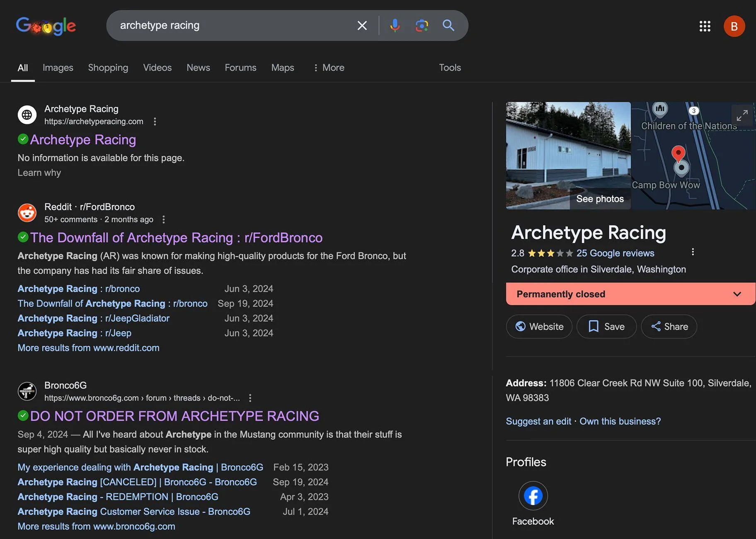Open Google Lens image search

(x=422, y=26)
